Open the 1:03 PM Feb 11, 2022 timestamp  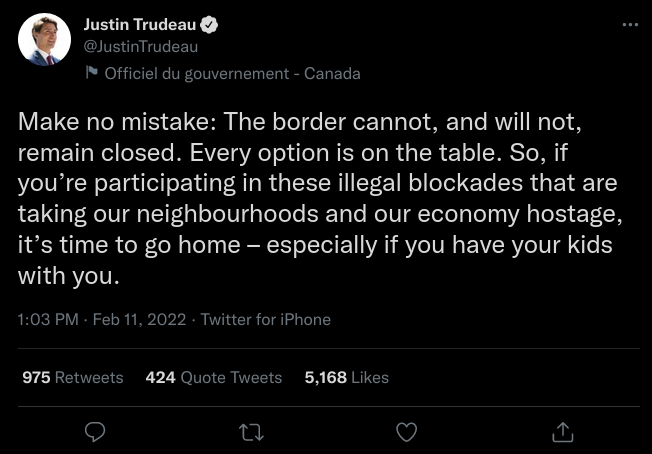tap(101, 320)
